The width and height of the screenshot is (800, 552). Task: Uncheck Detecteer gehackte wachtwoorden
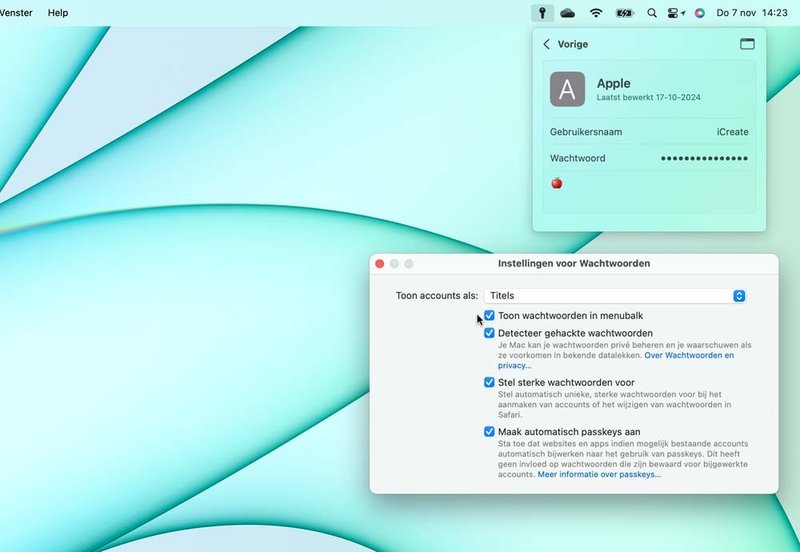489,333
